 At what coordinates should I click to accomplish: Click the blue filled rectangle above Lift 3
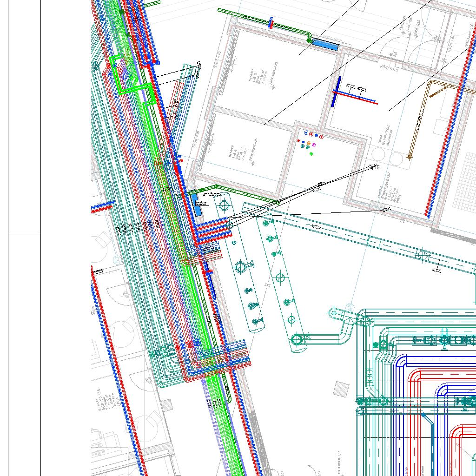point(325,45)
